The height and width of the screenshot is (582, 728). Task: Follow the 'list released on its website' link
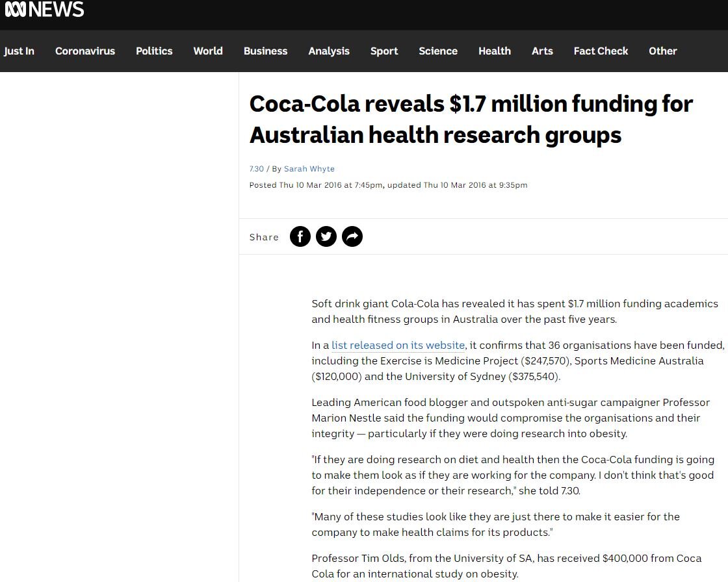(398, 346)
